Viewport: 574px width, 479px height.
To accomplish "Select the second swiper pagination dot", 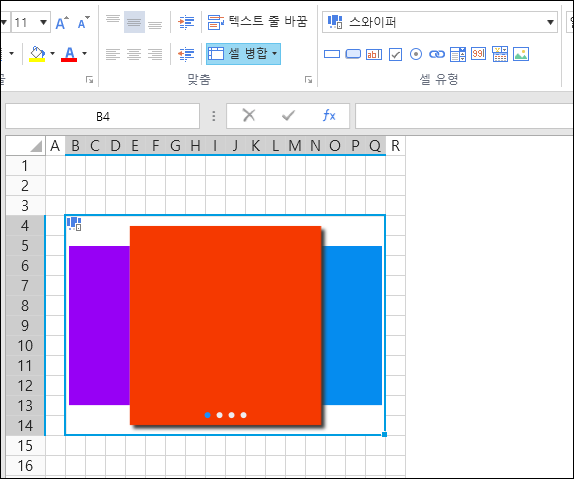I will pyautogui.click(x=220, y=415).
